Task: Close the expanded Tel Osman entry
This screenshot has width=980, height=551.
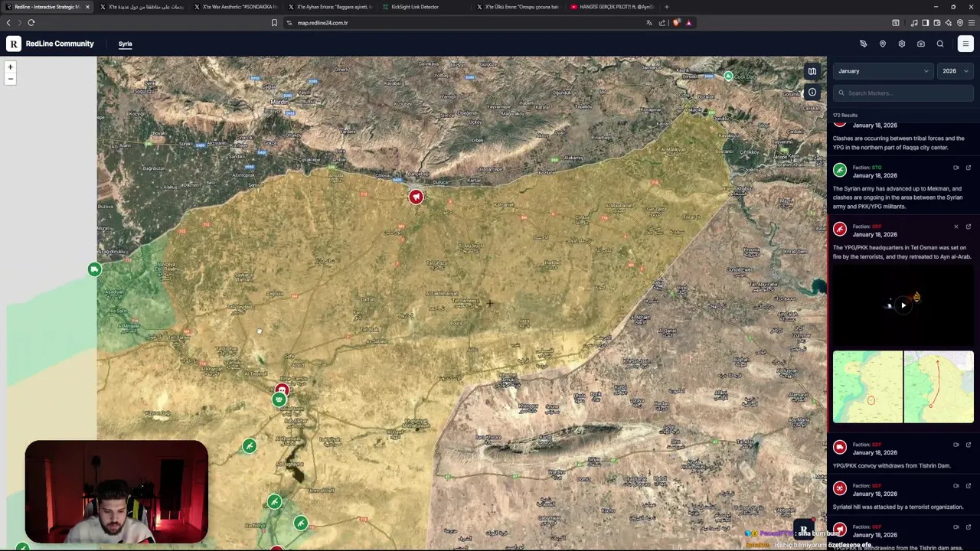Action: tap(955, 227)
